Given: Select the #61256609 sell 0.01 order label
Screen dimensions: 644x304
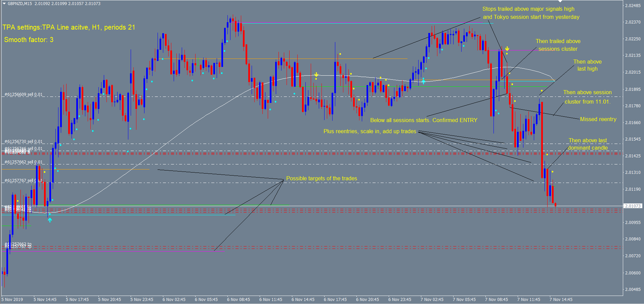Looking at the screenshot, I should pyautogui.click(x=24, y=94).
